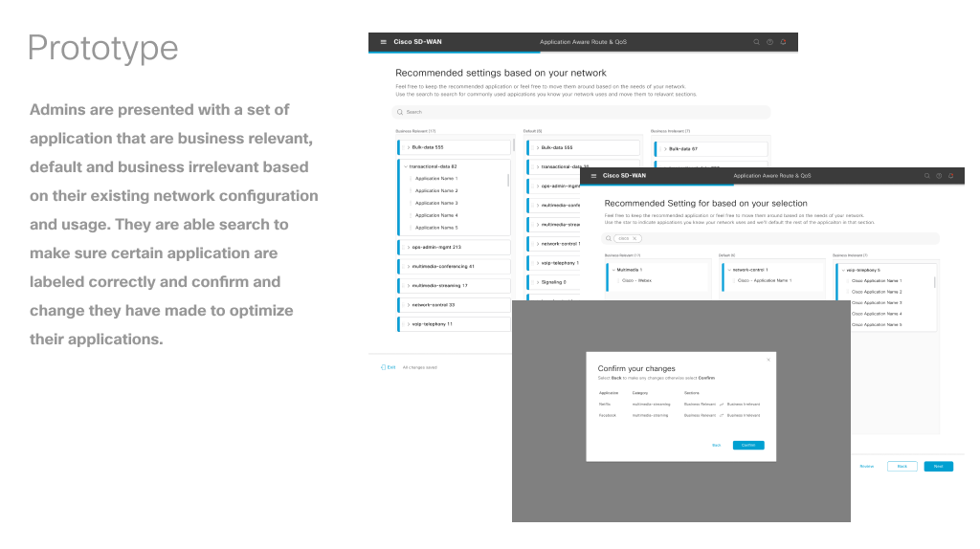
Task: Open notification bell in network settings window
Action: (783, 42)
